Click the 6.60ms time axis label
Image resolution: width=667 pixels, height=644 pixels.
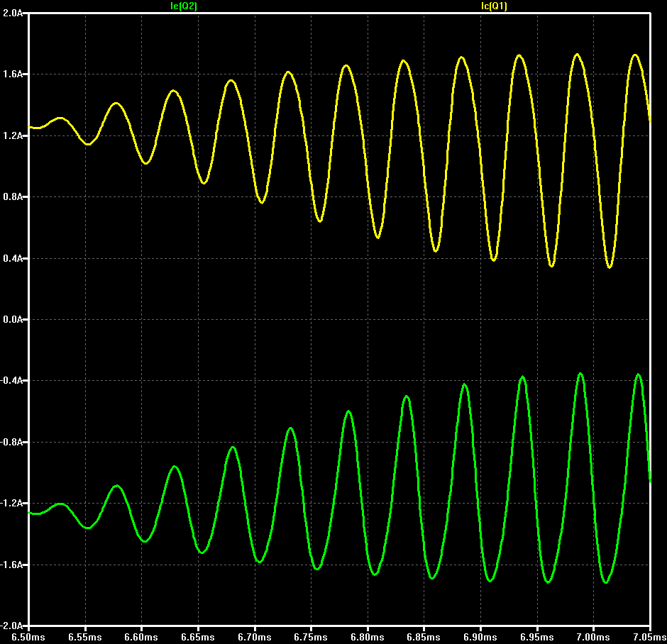pos(141,637)
